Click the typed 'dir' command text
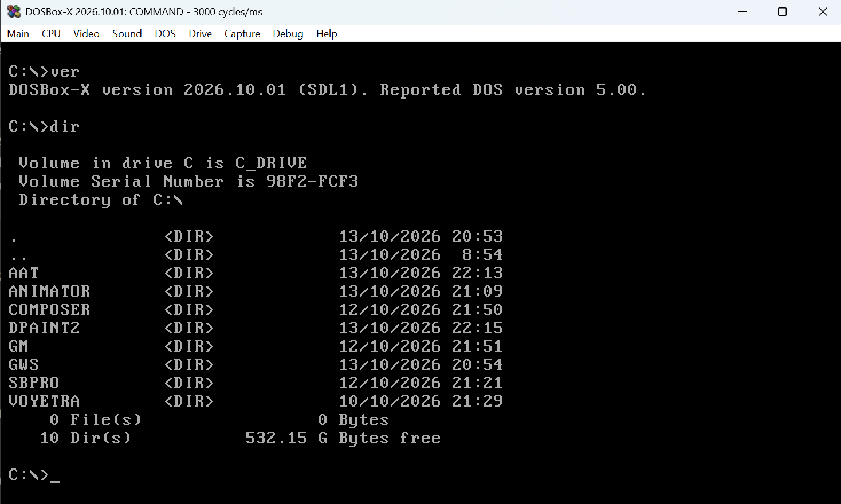Screen dimensions: 841x504 pyautogui.click(x=65, y=127)
